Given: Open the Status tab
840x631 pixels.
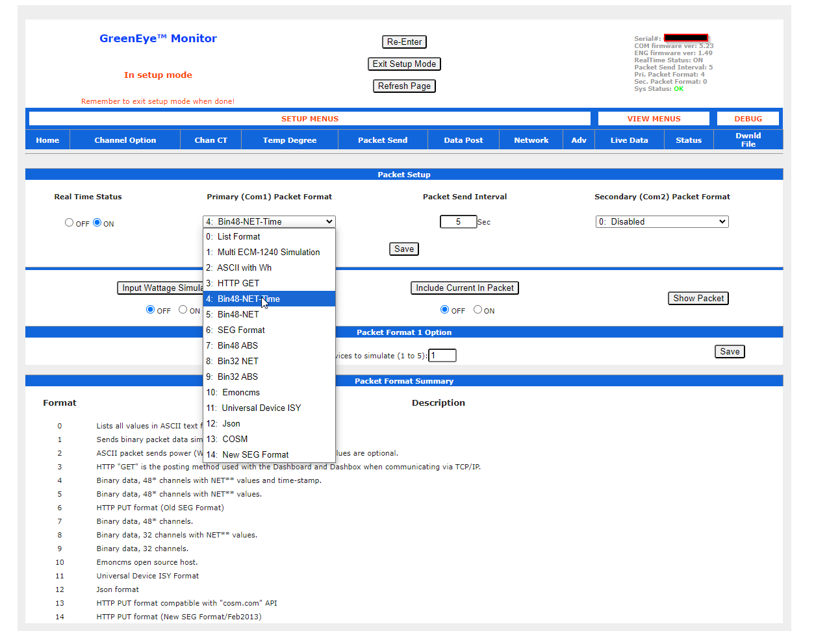Looking at the screenshot, I should point(689,140).
